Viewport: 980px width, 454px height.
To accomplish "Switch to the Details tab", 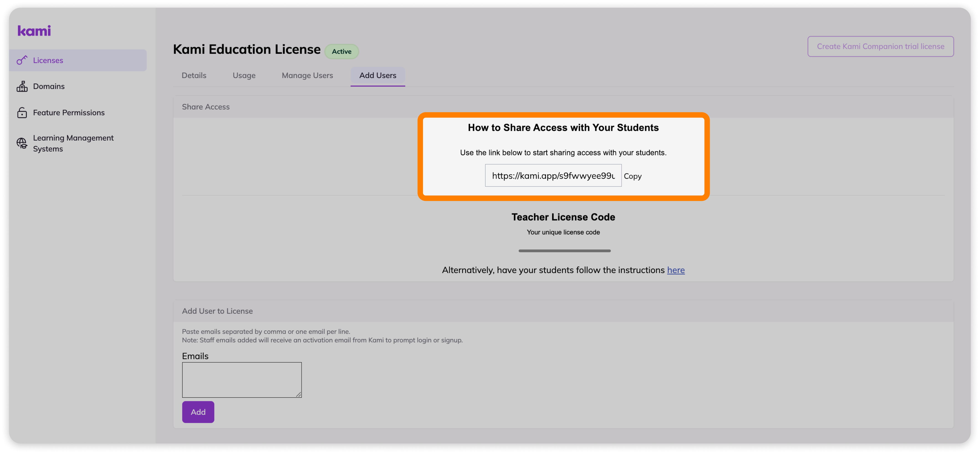I will 194,75.
